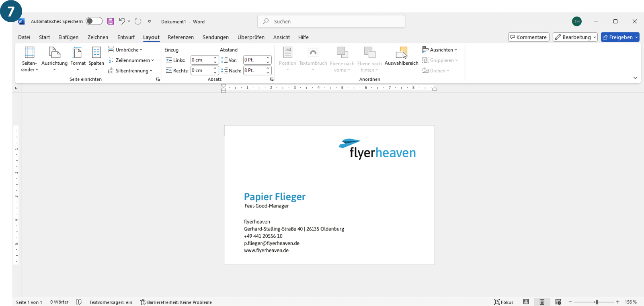Click the Einzug Rechts input field

pos(201,70)
